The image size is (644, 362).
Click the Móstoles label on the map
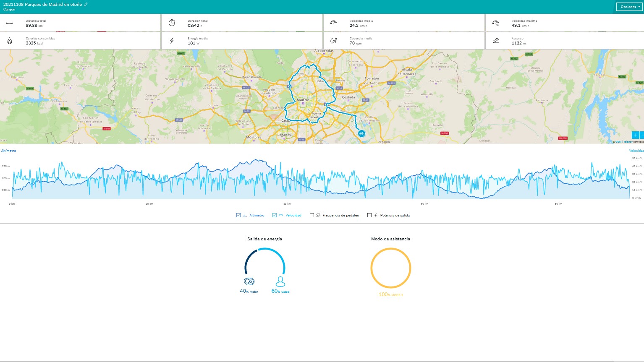[x=254, y=137]
